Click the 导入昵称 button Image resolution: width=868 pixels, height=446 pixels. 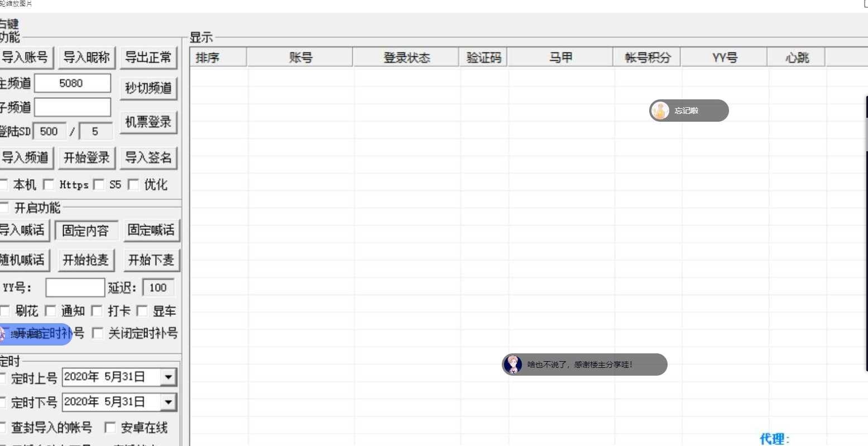87,57
